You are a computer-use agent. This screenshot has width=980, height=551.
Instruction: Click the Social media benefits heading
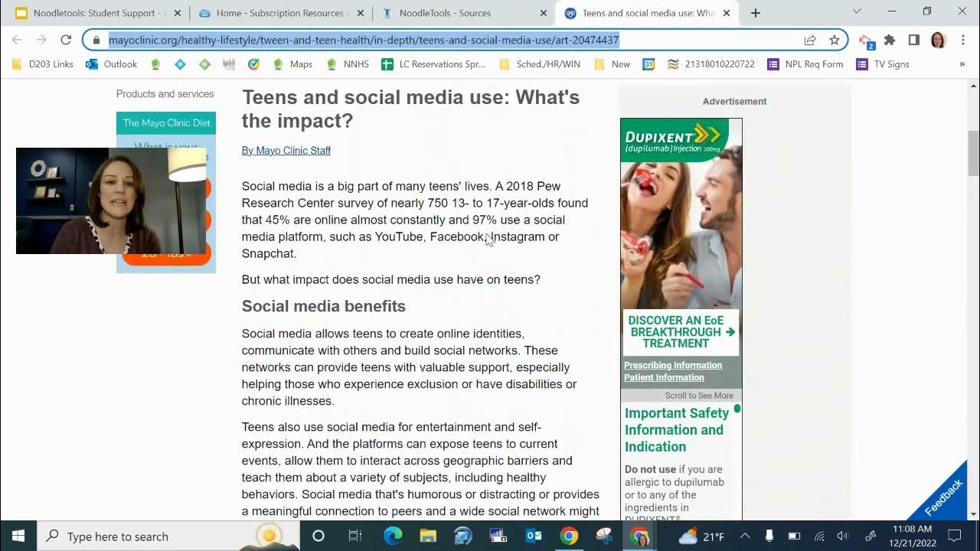point(324,306)
